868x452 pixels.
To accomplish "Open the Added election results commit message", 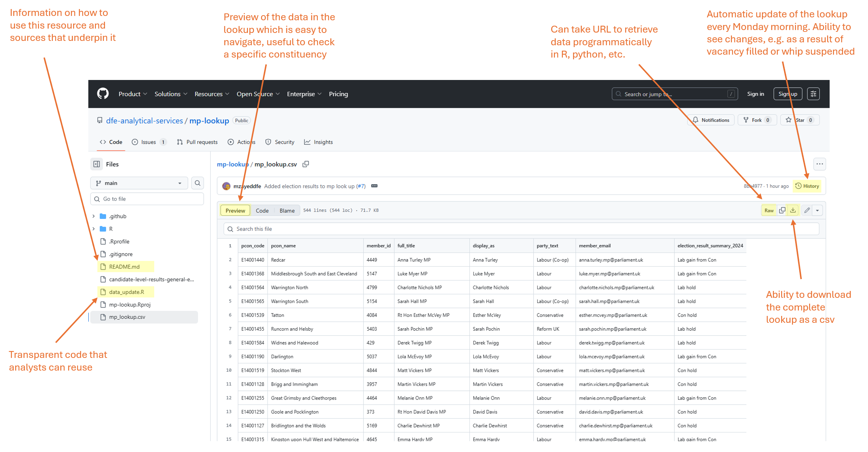I will coord(309,186).
